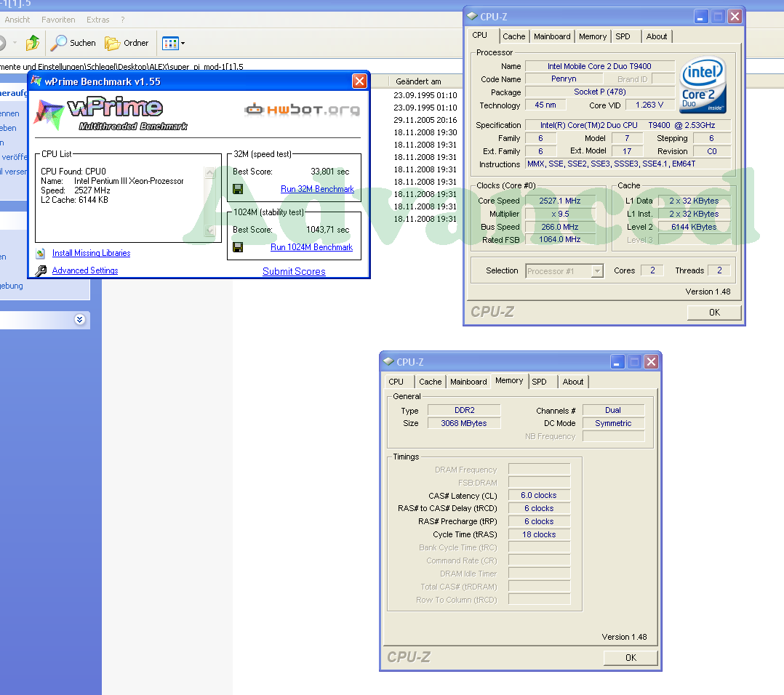Open the Favoriten menu
This screenshot has width=784, height=695.
tap(58, 20)
